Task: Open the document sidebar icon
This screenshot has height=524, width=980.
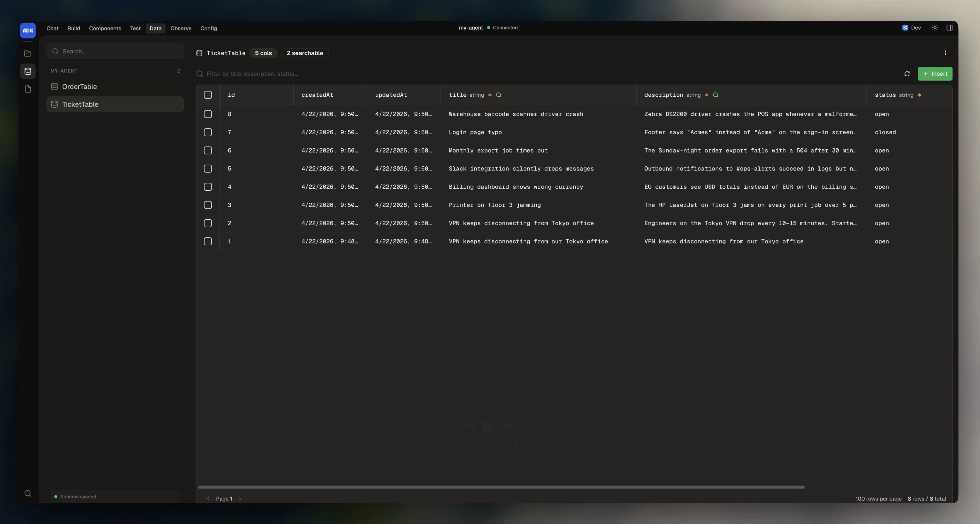Action: pos(28,89)
